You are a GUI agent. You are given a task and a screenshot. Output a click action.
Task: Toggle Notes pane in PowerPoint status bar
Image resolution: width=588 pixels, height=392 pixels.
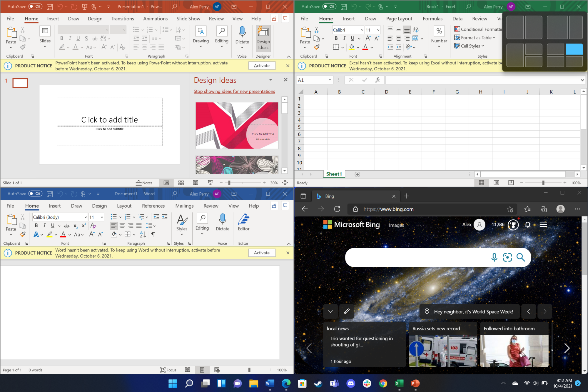[x=144, y=183]
